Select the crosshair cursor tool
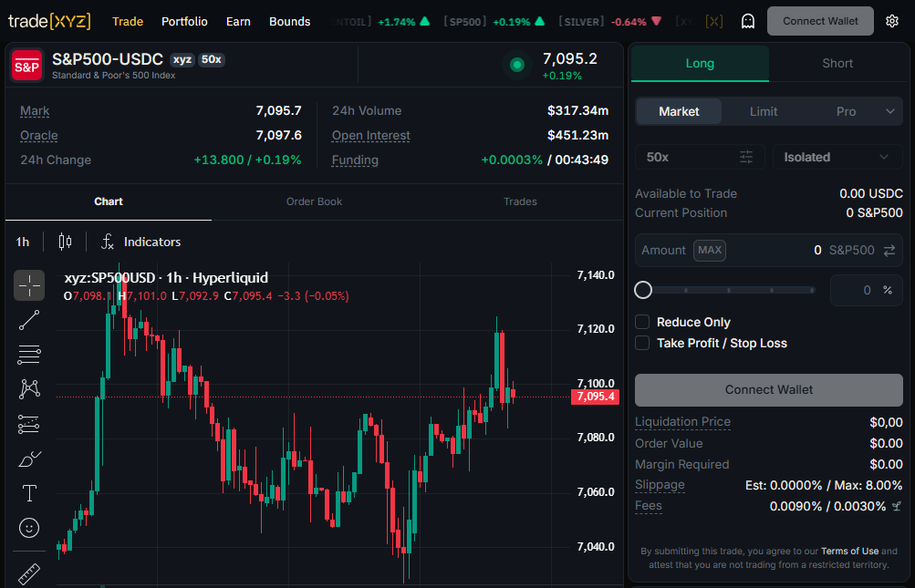This screenshot has width=915, height=588. [29, 286]
